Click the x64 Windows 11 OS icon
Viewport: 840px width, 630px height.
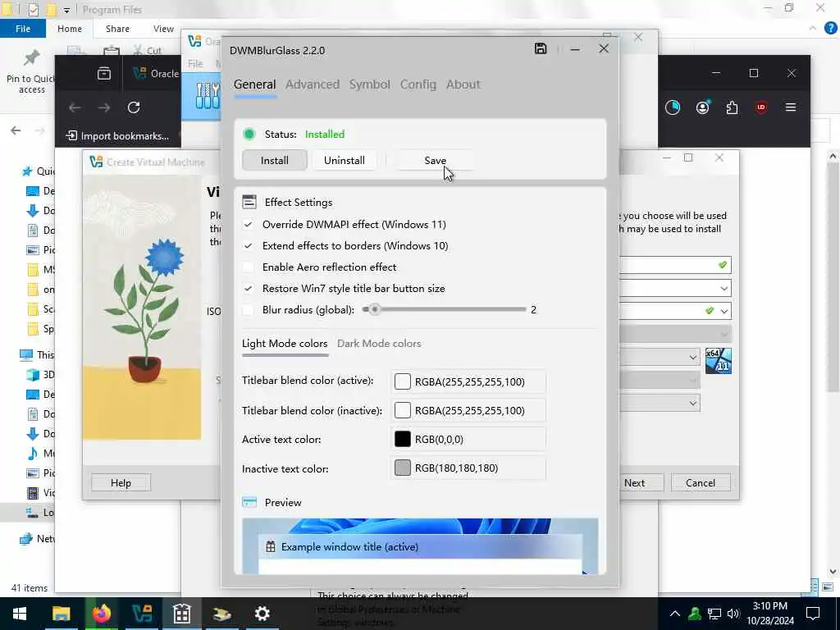point(719,361)
